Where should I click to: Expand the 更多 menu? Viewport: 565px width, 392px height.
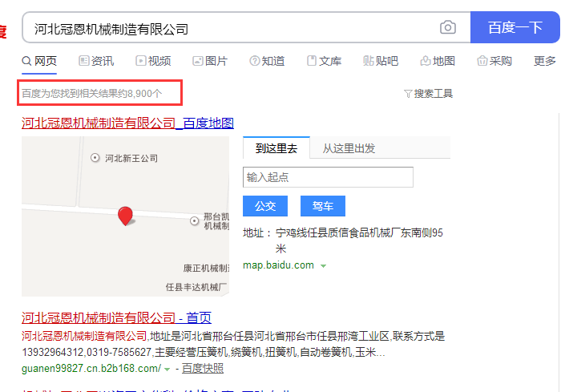coord(544,61)
